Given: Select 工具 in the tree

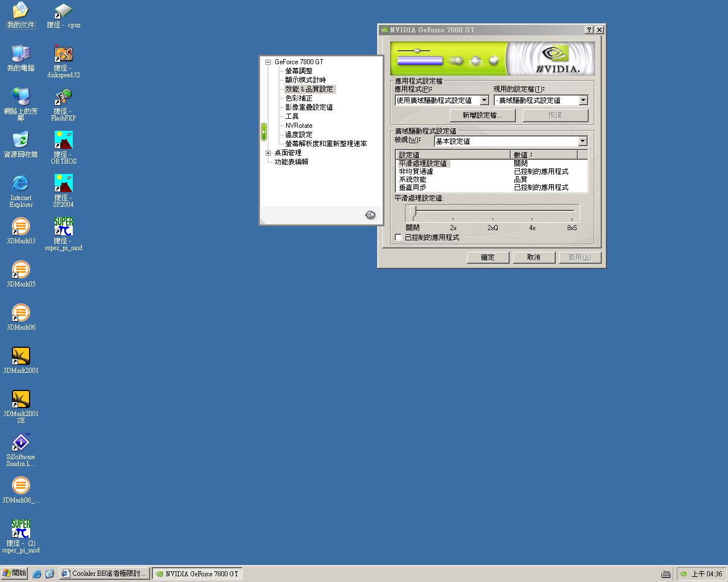Looking at the screenshot, I should coord(292,117).
